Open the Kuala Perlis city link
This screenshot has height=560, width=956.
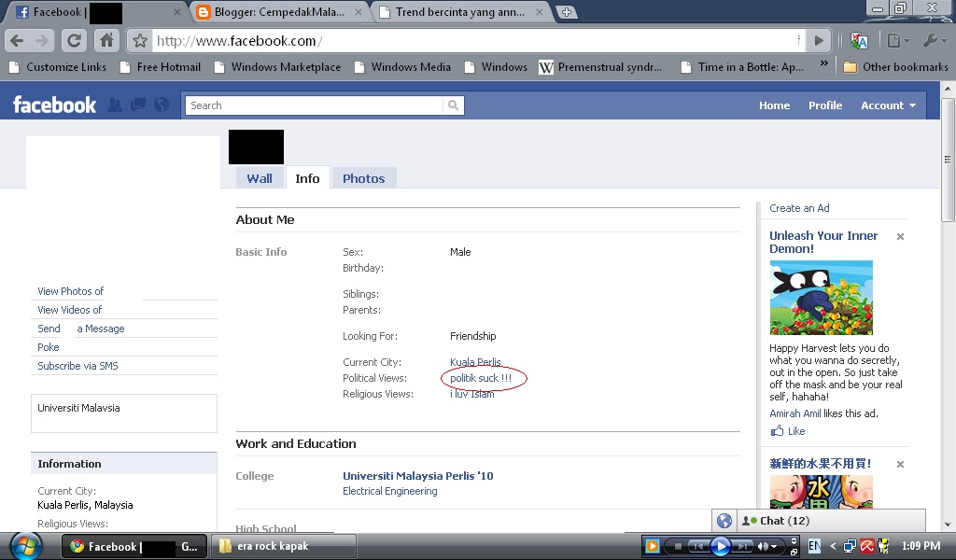pos(475,362)
